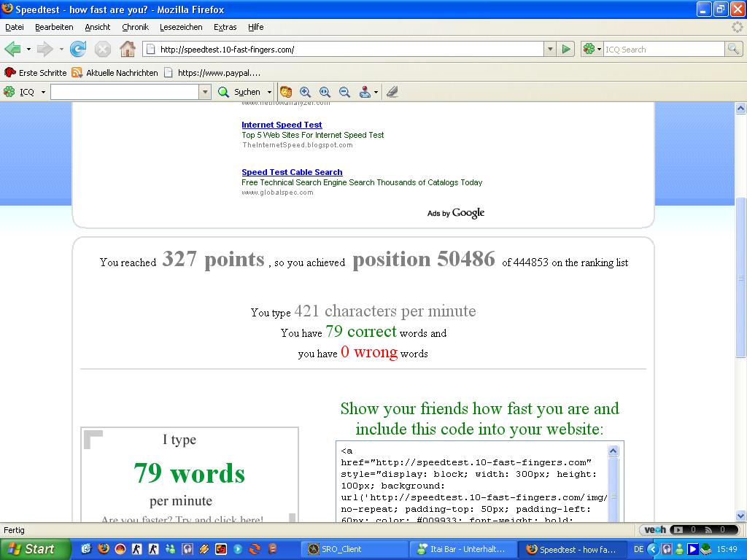Open the Suchen button dropdown arrow

[269, 92]
